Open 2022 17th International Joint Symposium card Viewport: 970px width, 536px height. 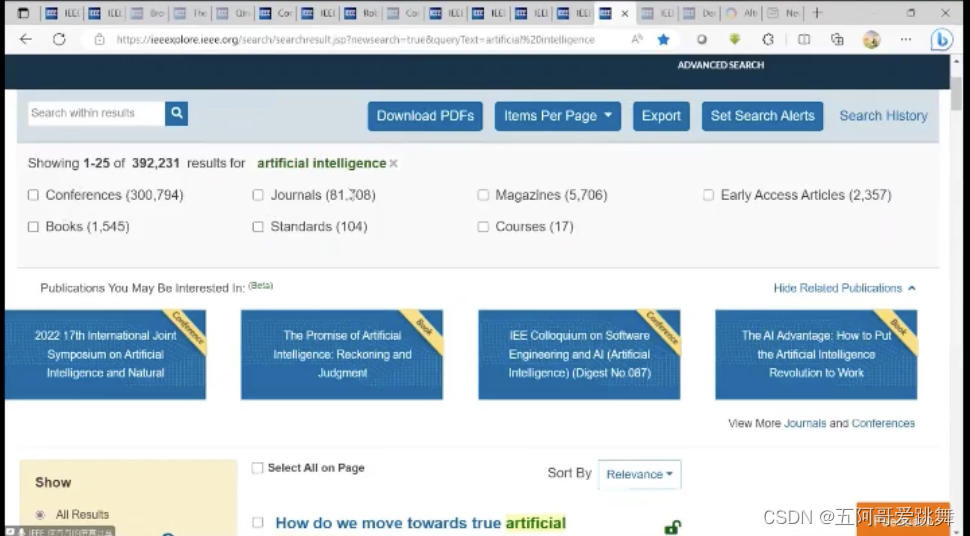pyautogui.click(x=105, y=355)
